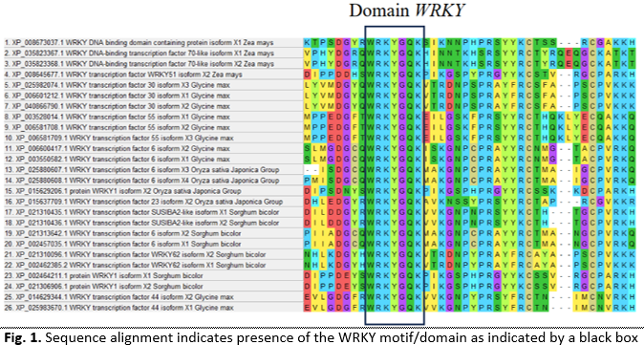The height and width of the screenshot is (345, 644).
Task: Click sequence 6 WRKY factor 30 isoform X1
Action: coord(118,96)
